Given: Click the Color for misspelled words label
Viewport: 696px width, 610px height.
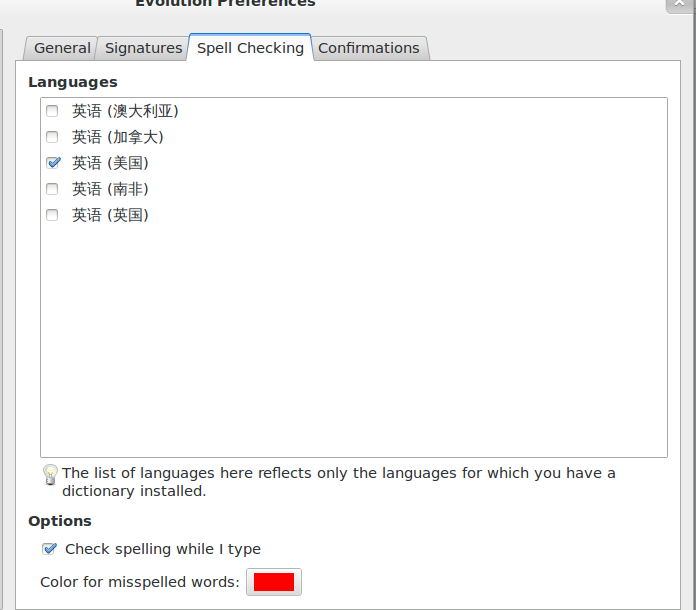Looking at the screenshot, I should pyautogui.click(x=140, y=582).
